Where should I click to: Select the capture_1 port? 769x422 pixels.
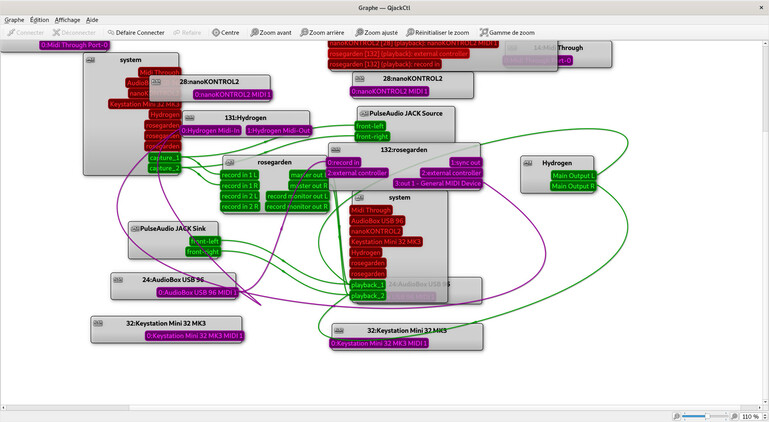point(164,158)
